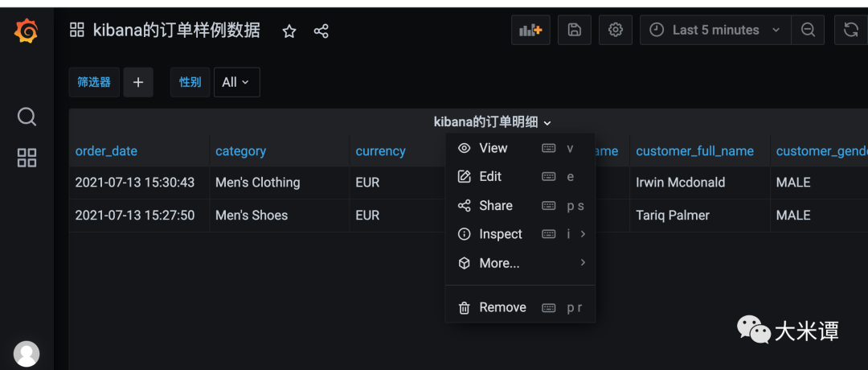Viewport: 868px width, 370px height.
Task: Click the Add panel icon
Action: pyautogui.click(x=530, y=30)
